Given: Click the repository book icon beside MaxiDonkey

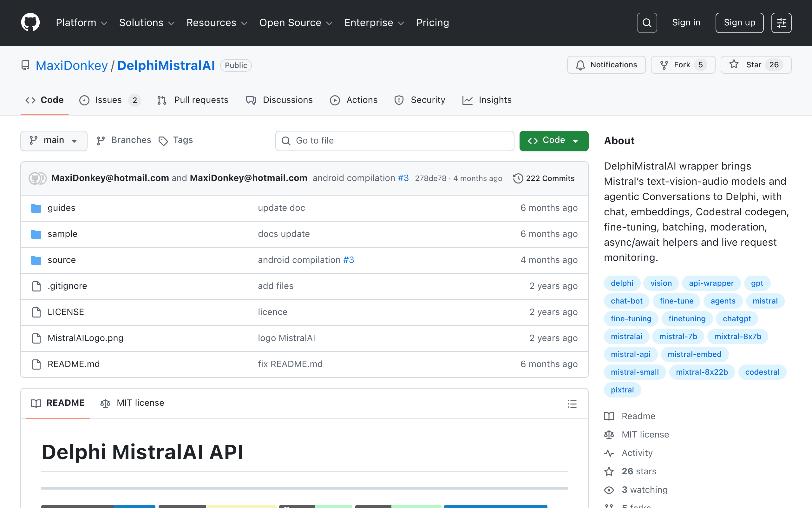Looking at the screenshot, I should (25, 65).
